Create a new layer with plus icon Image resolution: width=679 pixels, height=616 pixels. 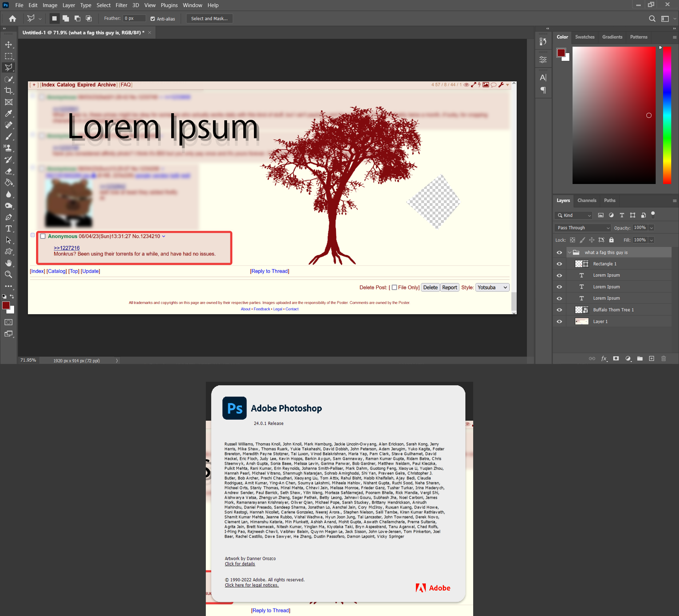tap(652, 358)
